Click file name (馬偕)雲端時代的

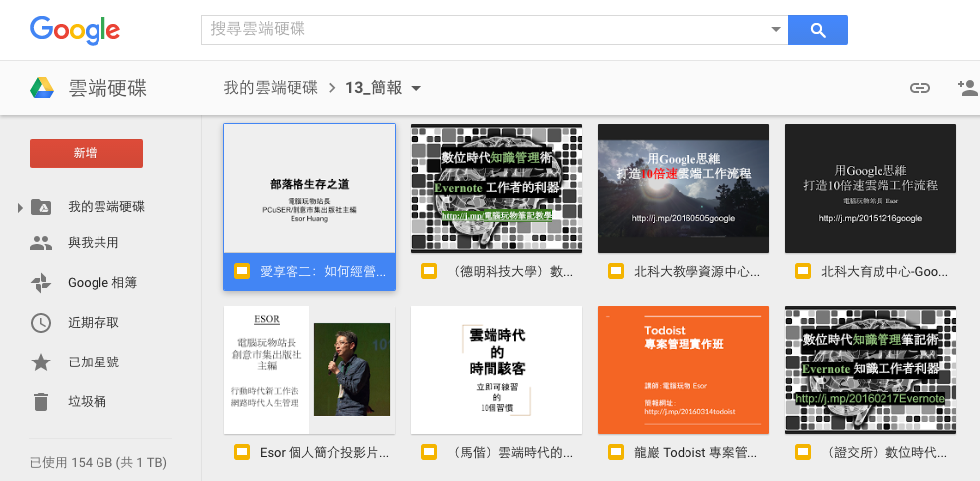510,452
